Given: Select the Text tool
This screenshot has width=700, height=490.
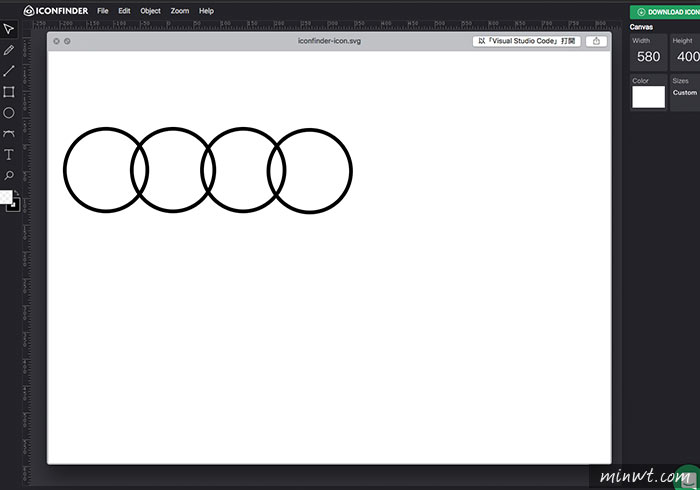Looking at the screenshot, I should pyautogui.click(x=8, y=154).
